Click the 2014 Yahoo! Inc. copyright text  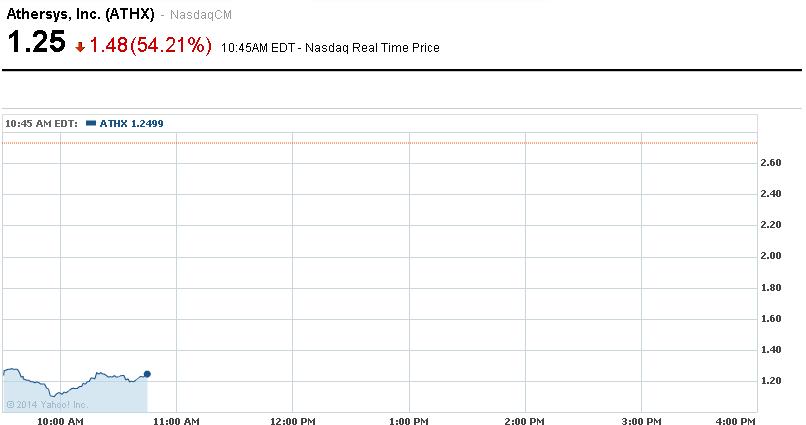(x=47, y=404)
